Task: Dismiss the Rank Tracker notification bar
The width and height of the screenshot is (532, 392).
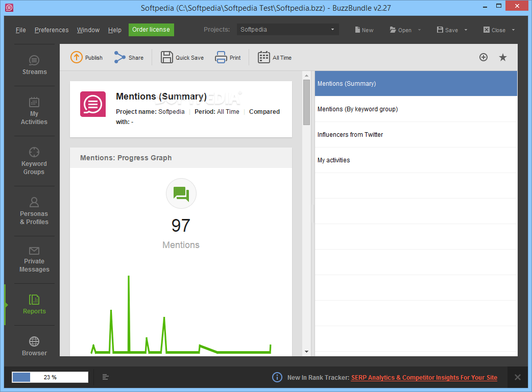Action: click(x=517, y=377)
